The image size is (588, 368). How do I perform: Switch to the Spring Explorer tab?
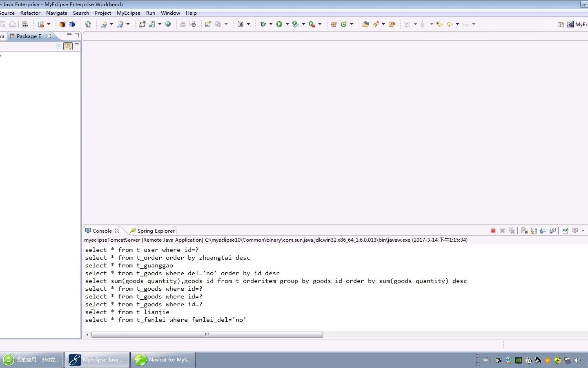(152, 231)
